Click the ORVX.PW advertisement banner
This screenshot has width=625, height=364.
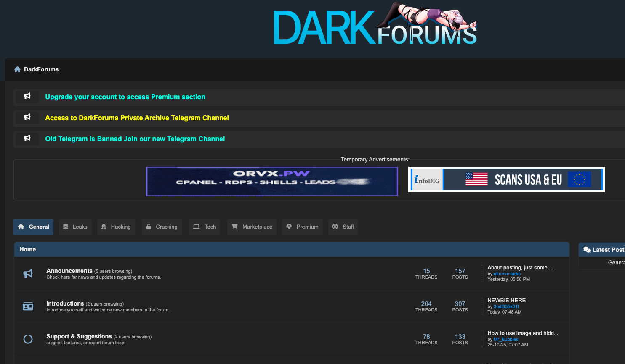pos(272,182)
